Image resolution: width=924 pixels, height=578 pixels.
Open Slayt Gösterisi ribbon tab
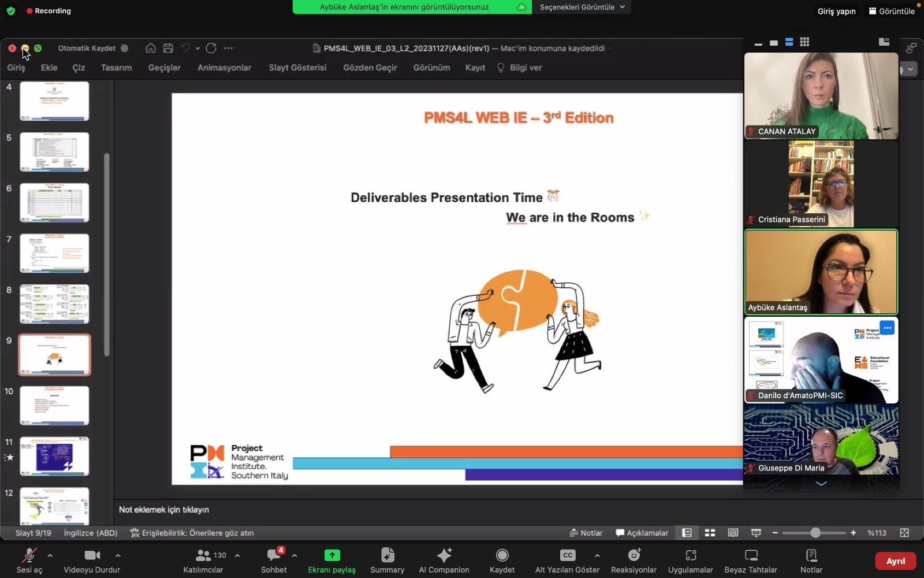click(x=297, y=68)
